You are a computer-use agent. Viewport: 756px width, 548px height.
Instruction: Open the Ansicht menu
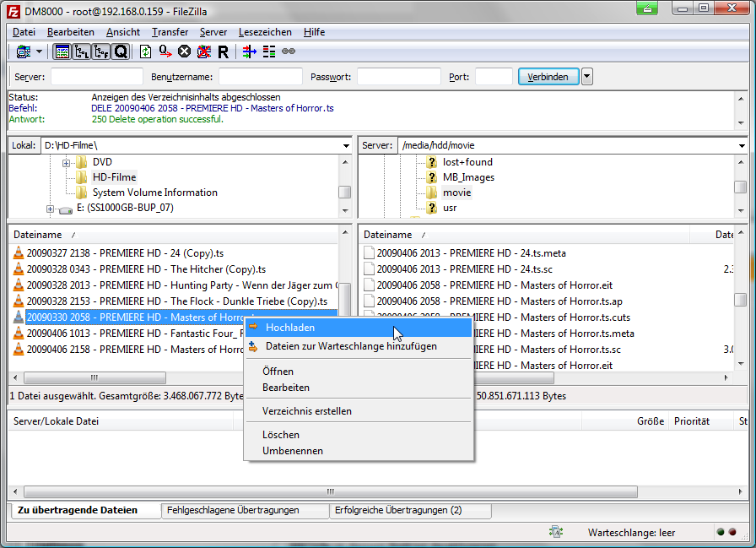point(123,32)
